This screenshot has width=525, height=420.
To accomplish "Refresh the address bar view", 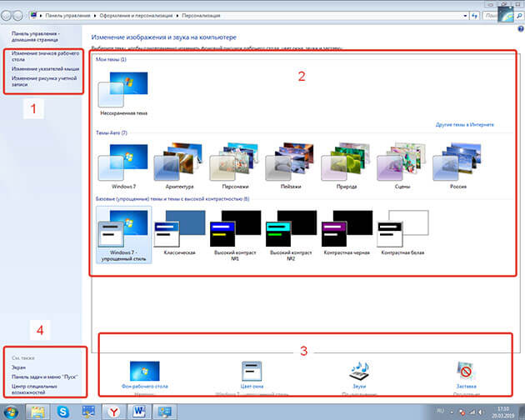I will coord(474,16).
